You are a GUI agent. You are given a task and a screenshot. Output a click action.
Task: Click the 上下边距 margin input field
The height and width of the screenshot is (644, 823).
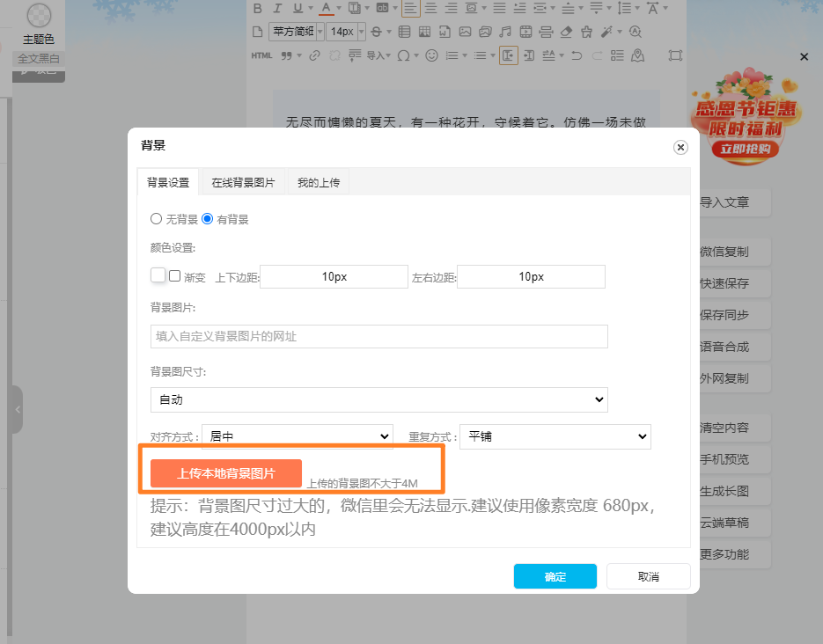click(334, 276)
